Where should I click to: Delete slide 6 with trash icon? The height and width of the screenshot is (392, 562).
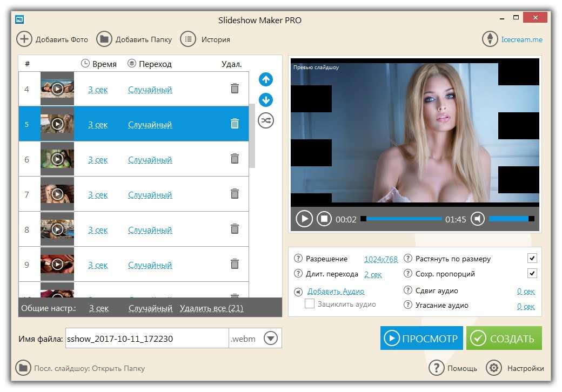[235, 159]
